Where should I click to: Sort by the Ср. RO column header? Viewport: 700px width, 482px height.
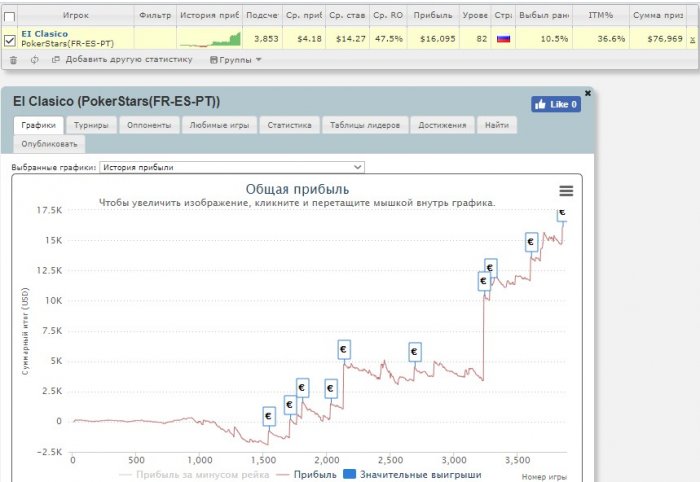point(388,15)
